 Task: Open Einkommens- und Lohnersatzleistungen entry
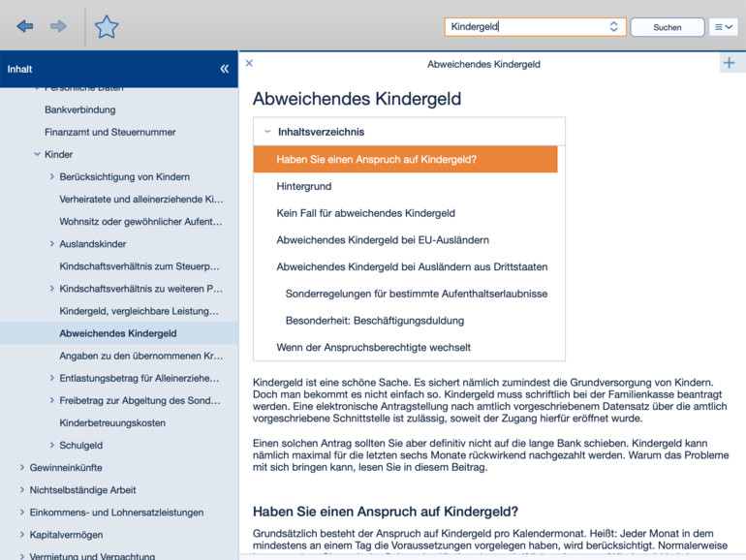[116, 513]
